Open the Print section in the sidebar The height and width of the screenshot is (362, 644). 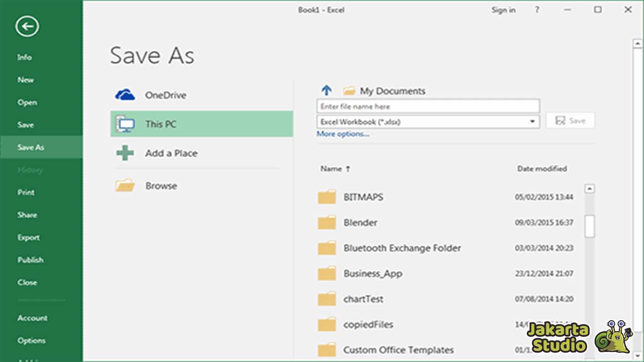coord(26,192)
